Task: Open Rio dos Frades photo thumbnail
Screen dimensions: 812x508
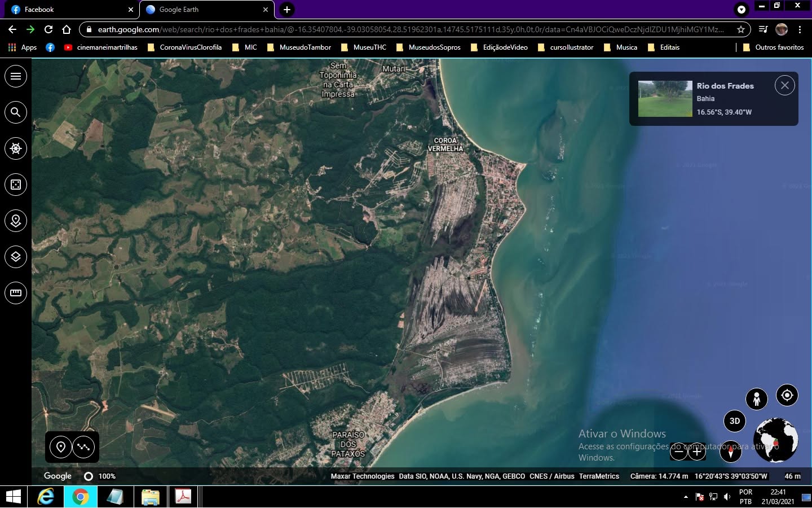Action: point(665,99)
